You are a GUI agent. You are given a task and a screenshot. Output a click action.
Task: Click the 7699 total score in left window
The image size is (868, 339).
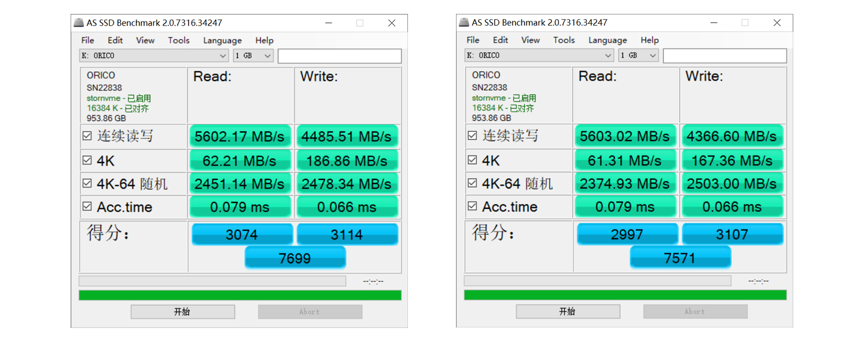coord(295,258)
